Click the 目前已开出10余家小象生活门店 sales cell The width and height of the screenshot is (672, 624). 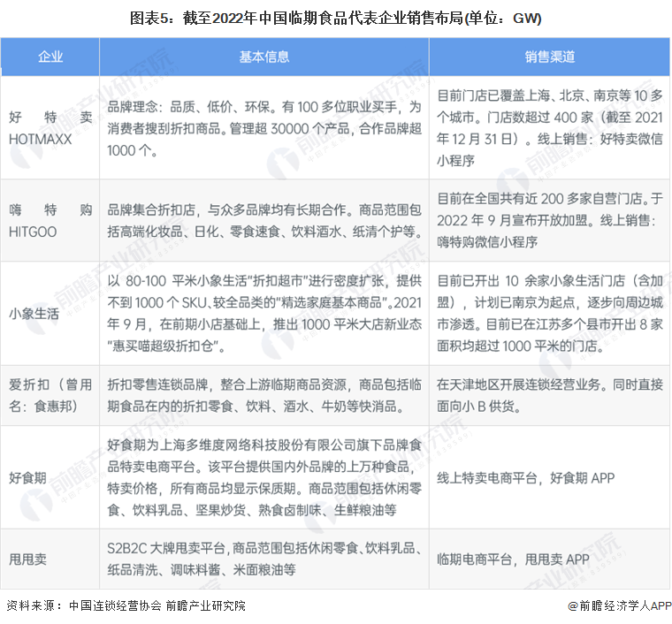tap(549, 314)
